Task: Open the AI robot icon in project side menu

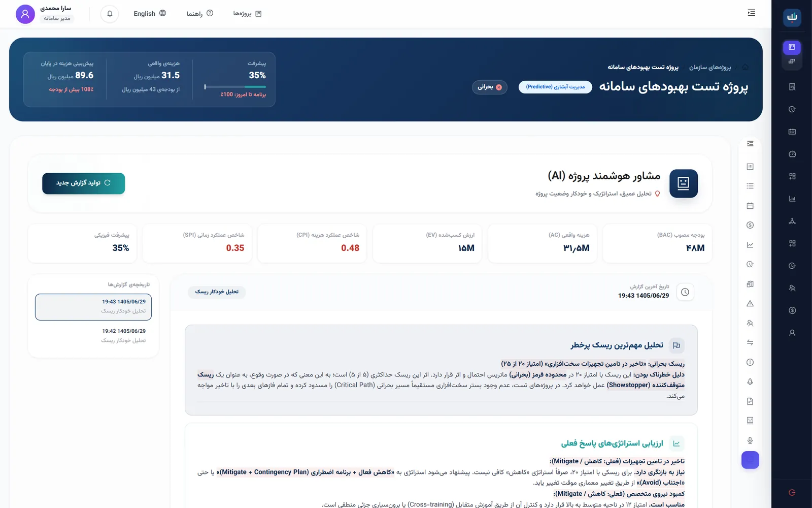Action: 750,421
